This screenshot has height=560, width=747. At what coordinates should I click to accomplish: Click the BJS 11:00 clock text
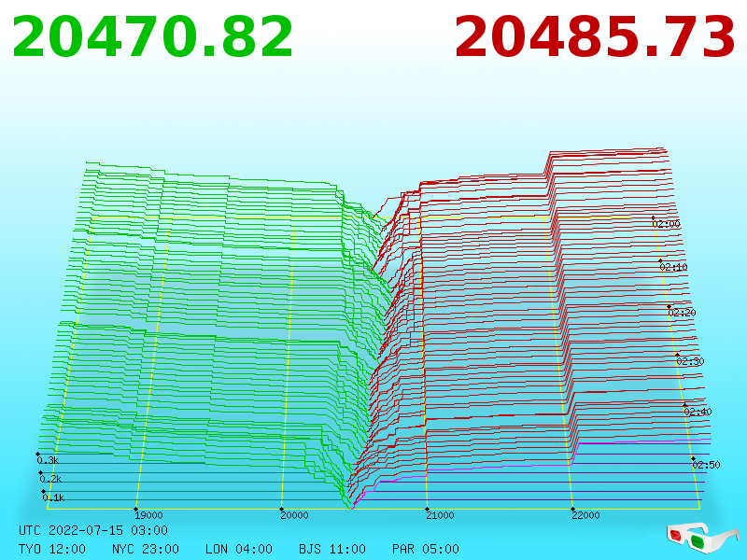point(332,549)
